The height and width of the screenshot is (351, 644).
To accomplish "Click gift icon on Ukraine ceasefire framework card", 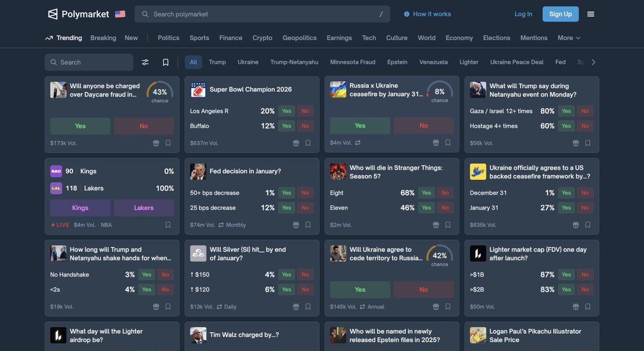I will pos(576,225).
